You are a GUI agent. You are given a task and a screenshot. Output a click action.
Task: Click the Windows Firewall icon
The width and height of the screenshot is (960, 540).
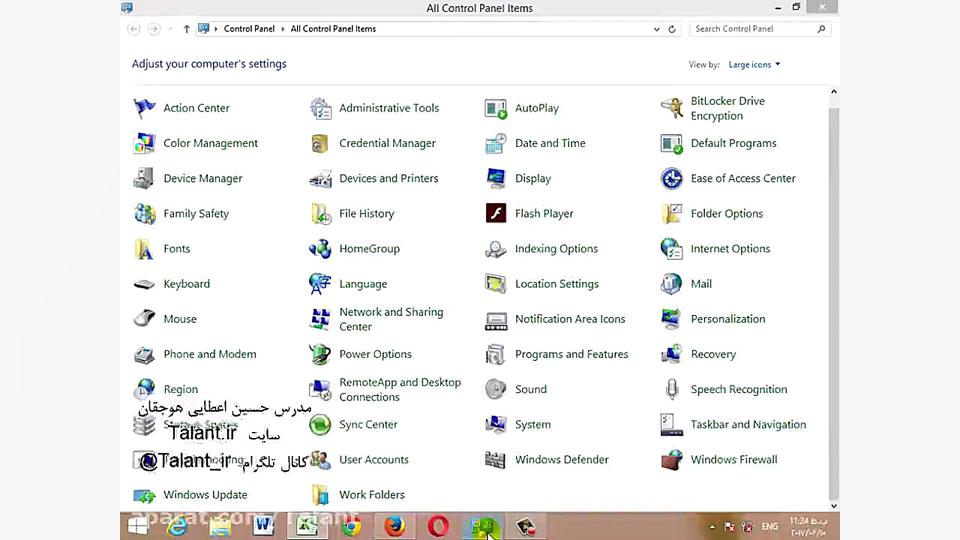672,460
